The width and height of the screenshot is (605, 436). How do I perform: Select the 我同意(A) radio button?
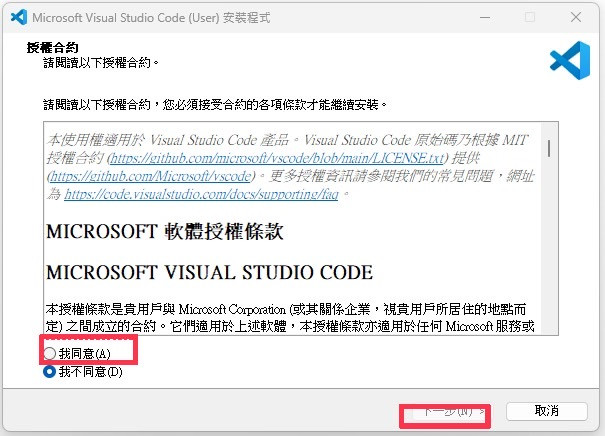pos(49,353)
